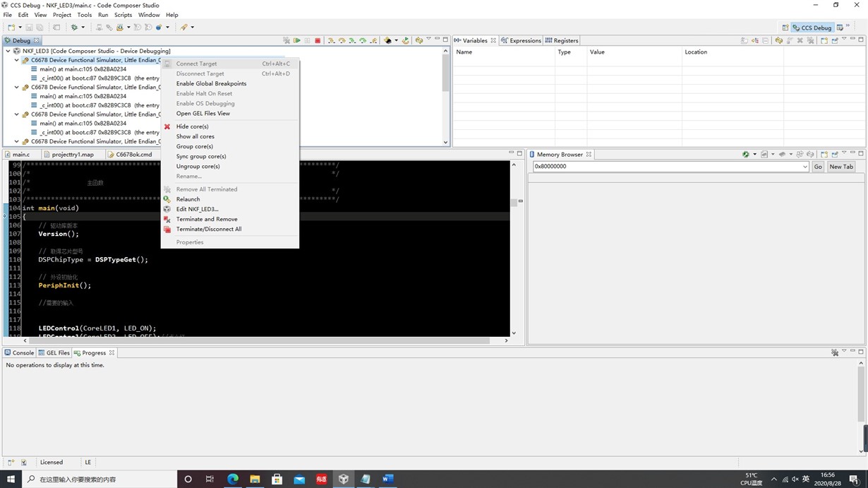Click the Restart icon in Debug toolbar

pos(406,40)
